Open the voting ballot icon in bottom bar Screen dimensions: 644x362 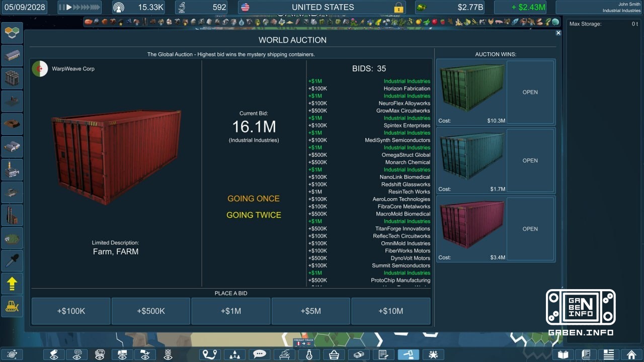coord(284,354)
